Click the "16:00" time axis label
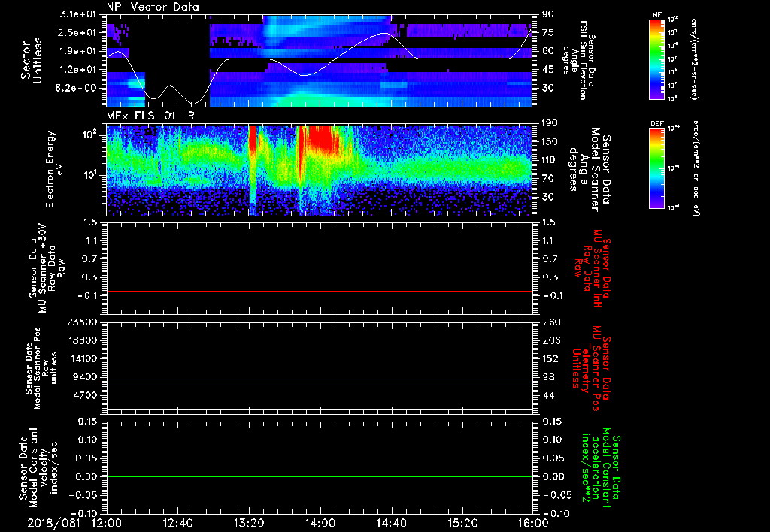 click(x=533, y=523)
